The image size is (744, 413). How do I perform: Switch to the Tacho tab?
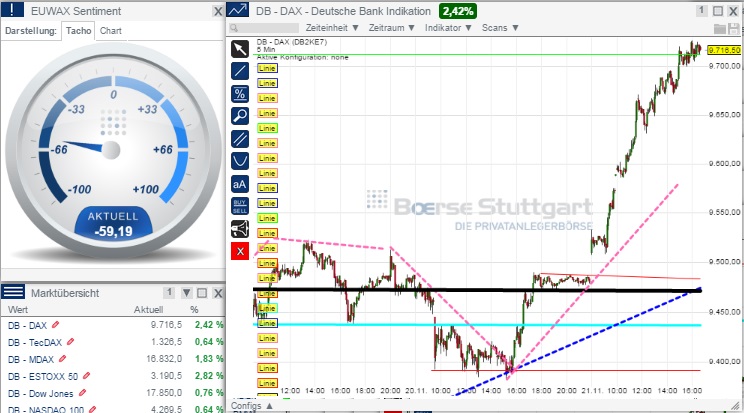click(x=78, y=31)
